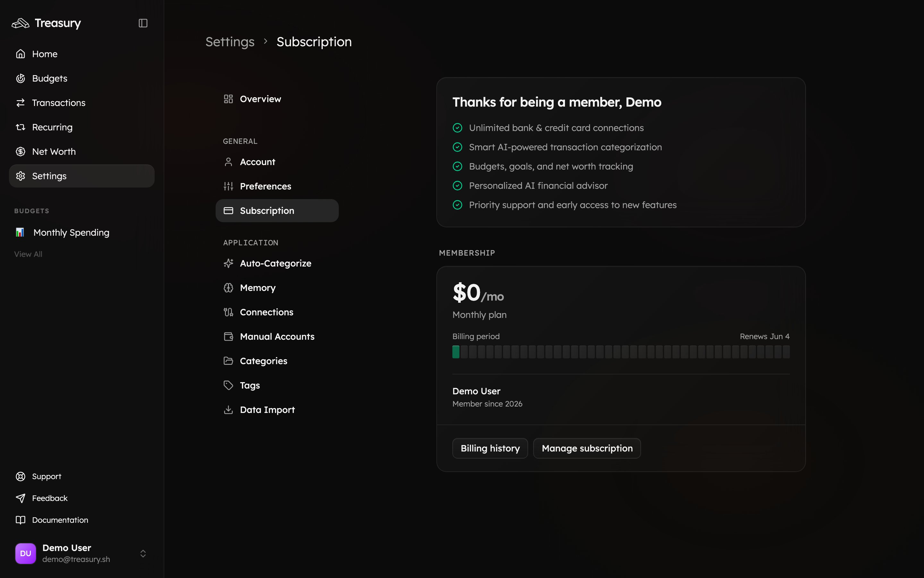Image resolution: width=924 pixels, height=578 pixels.
Task: Open the Manual Accounts settings
Action: point(277,337)
